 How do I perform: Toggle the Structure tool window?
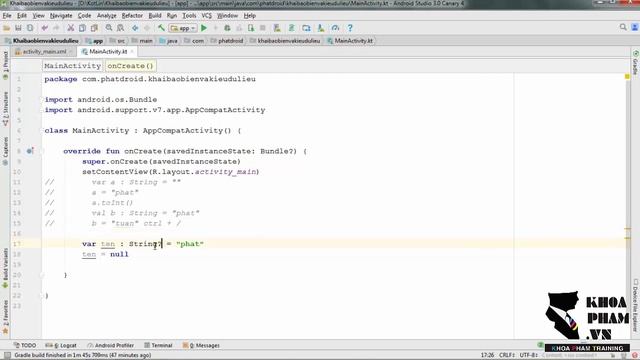(x=5, y=108)
